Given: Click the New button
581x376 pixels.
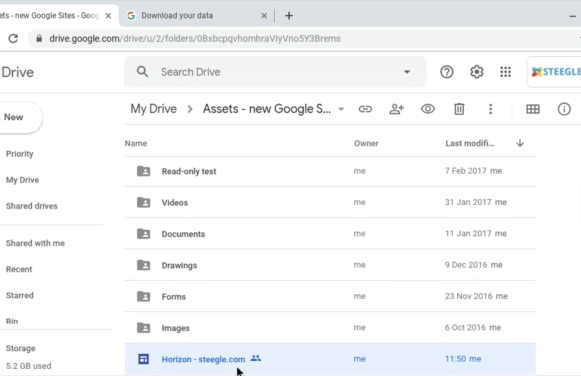Looking at the screenshot, I should (x=18, y=117).
